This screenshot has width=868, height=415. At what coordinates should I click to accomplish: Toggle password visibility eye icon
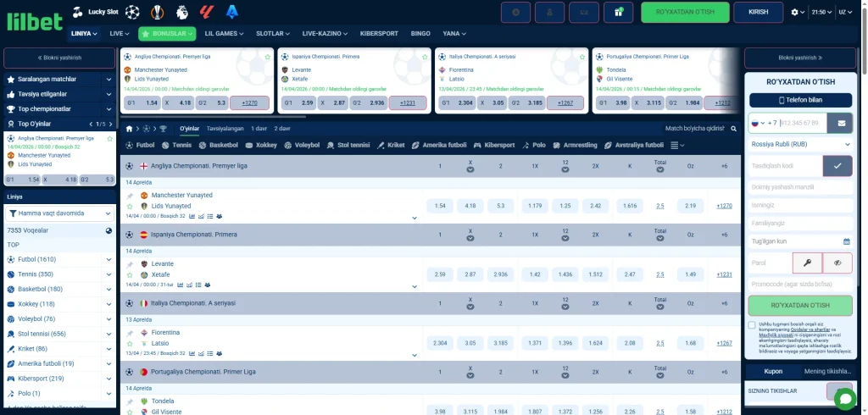click(837, 263)
